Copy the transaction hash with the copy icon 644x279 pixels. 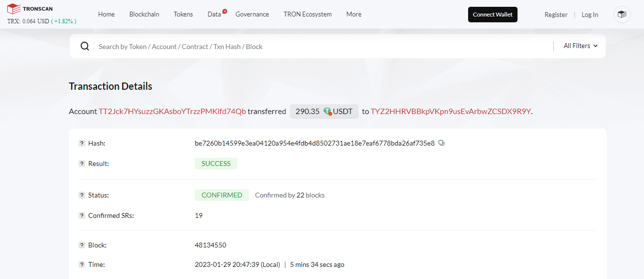tap(441, 143)
